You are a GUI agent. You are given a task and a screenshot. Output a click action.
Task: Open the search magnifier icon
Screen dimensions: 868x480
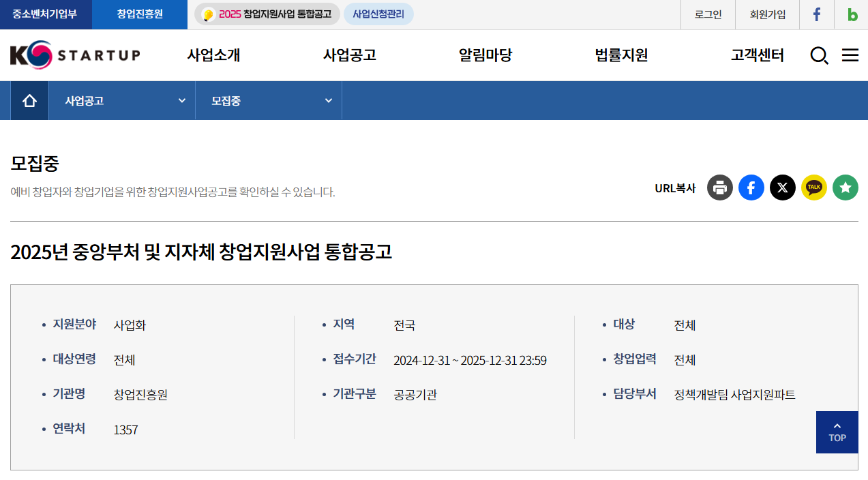click(819, 56)
